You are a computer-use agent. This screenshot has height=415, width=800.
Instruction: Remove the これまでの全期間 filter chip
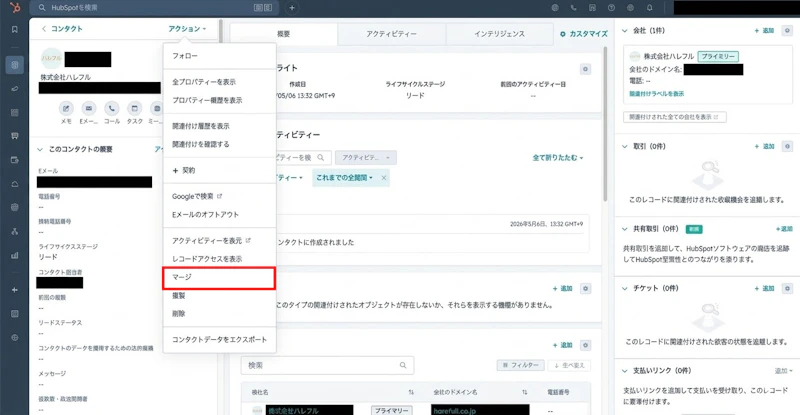pyautogui.click(x=384, y=178)
